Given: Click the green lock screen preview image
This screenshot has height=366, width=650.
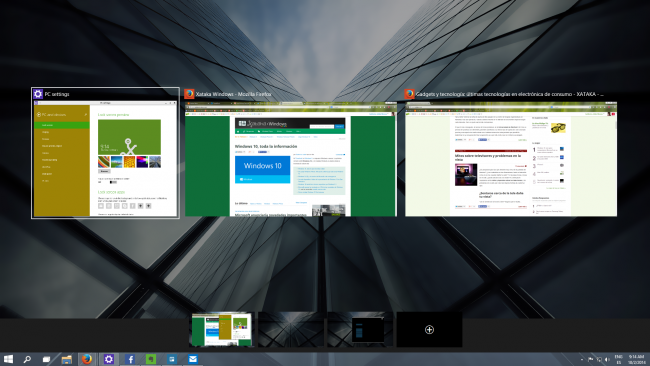Looking at the screenshot, I should pos(129,137).
